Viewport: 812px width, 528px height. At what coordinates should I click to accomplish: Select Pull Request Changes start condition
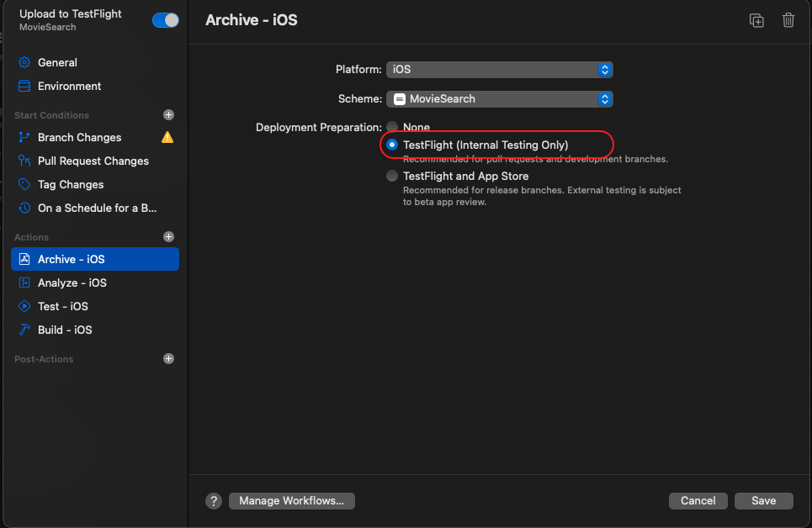point(95,161)
